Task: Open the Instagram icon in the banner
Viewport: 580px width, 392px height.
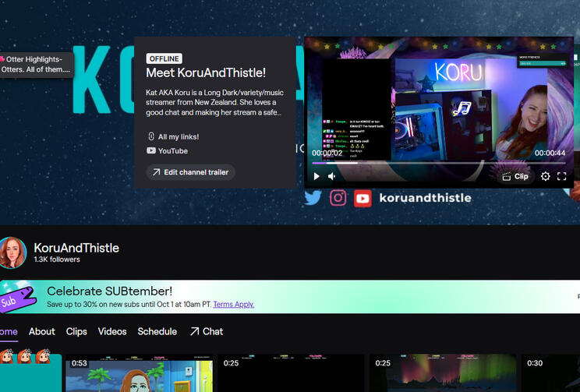Action: 338,198
